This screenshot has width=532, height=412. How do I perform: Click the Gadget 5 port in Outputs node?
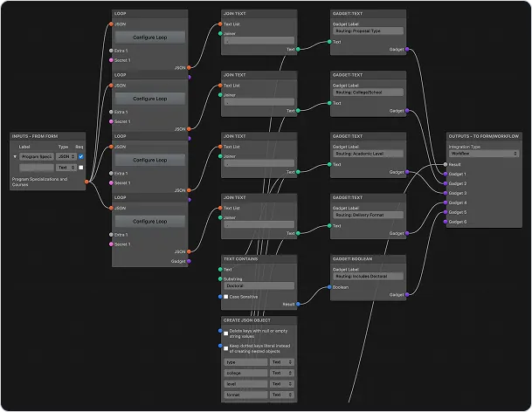(x=446, y=212)
